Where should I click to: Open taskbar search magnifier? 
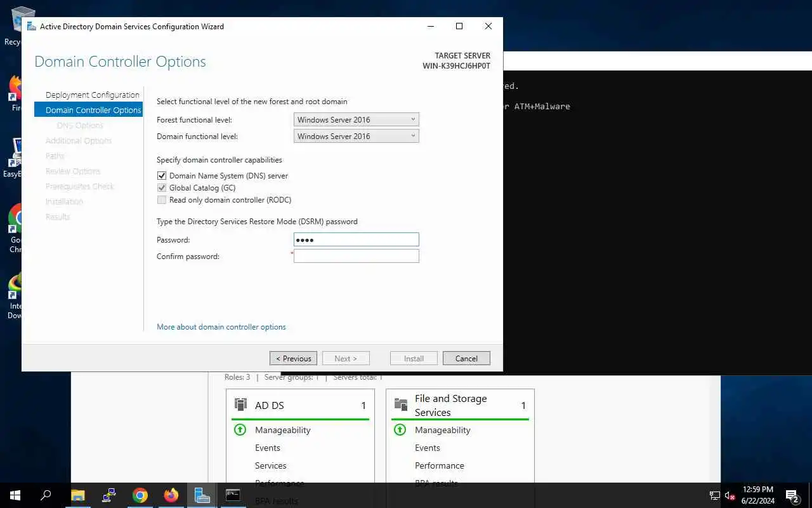(46, 495)
